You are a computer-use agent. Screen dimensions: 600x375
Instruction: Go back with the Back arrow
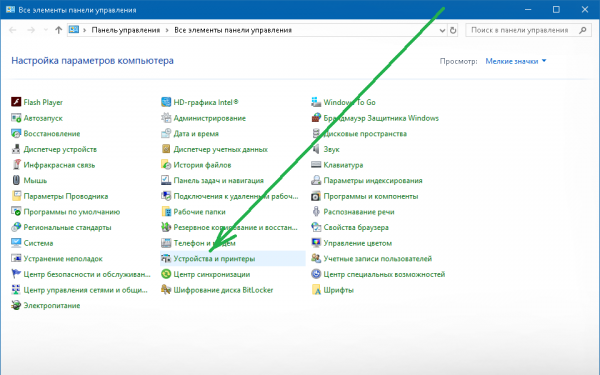[x=13, y=30]
